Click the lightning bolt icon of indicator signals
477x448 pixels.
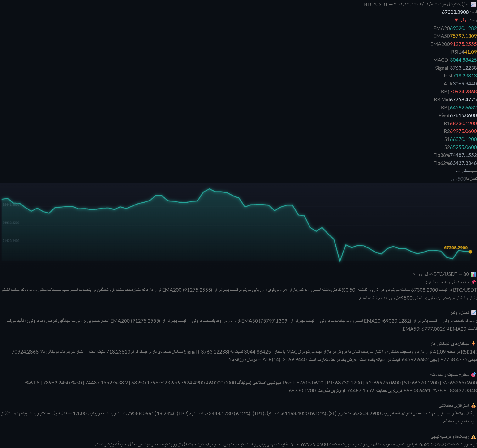[x=473, y=344]
